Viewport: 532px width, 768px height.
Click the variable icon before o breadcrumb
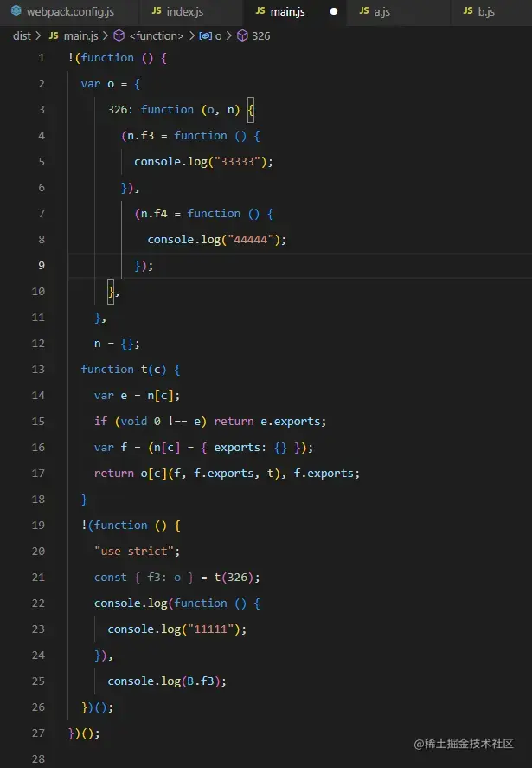(x=206, y=35)
